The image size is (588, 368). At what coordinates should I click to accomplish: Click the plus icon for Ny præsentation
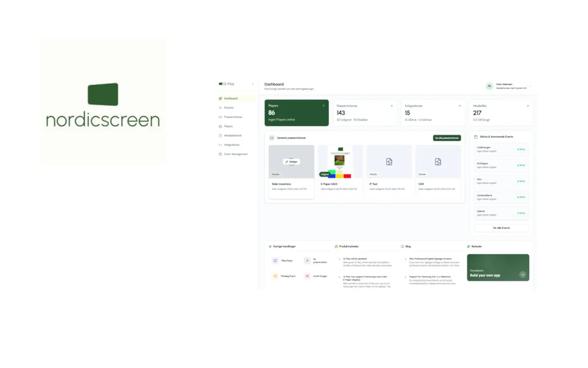pos(307,261)
